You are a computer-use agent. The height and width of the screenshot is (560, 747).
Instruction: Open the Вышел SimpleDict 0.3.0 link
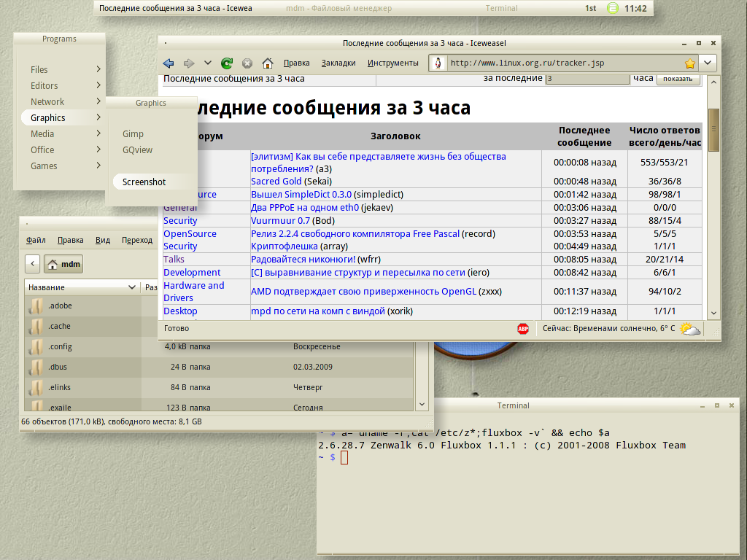click(x=301, y=195)
